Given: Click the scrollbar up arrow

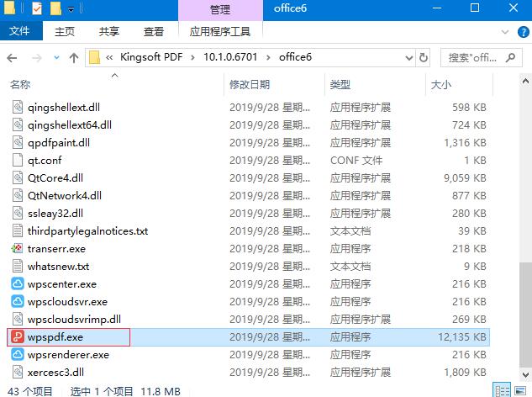Looking at the screenshot, I should coord(525,81).
